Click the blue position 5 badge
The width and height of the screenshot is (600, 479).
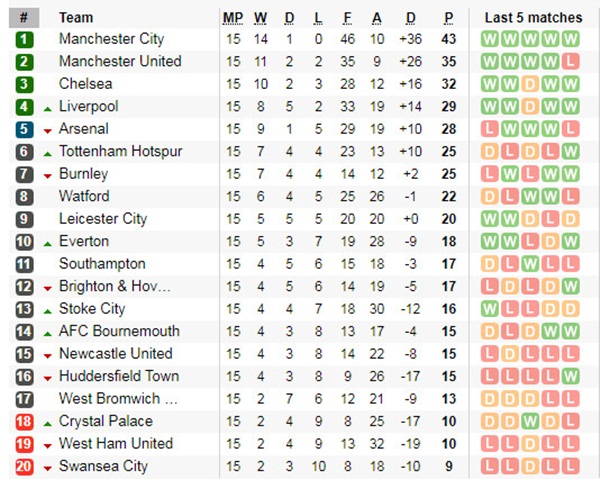click(x=24, y=129)
